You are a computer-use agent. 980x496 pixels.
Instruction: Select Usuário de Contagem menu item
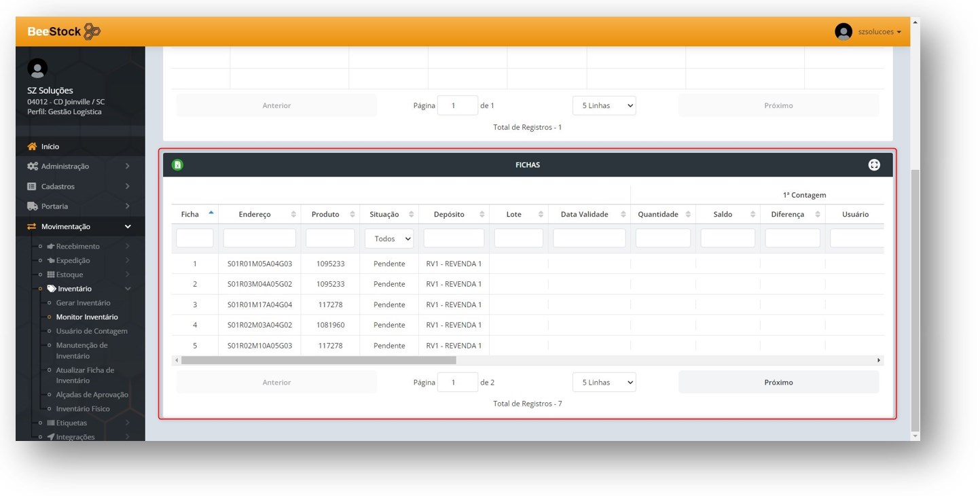point(92,332)
